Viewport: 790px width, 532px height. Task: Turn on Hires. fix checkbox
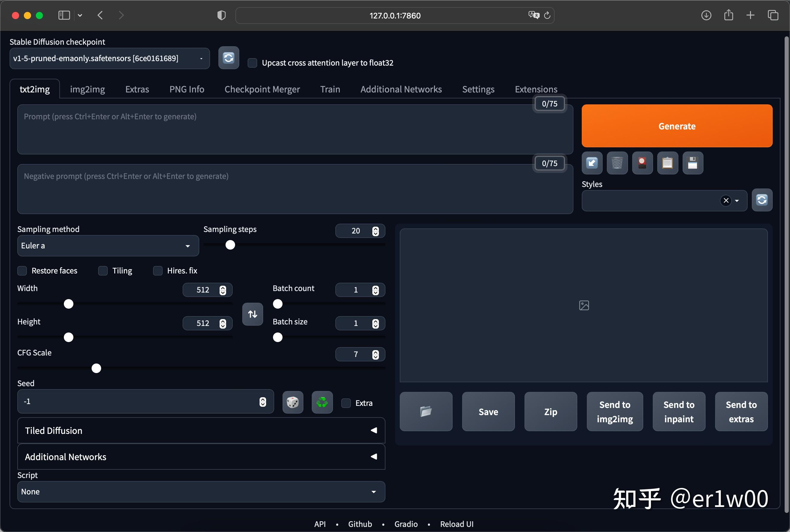[158, 271]
